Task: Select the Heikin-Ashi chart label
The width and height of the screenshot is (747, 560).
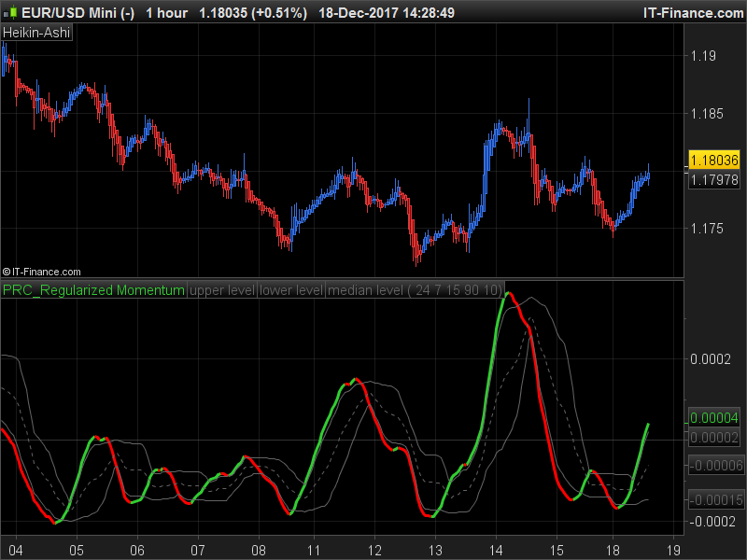Action: [x=36, y=33]
